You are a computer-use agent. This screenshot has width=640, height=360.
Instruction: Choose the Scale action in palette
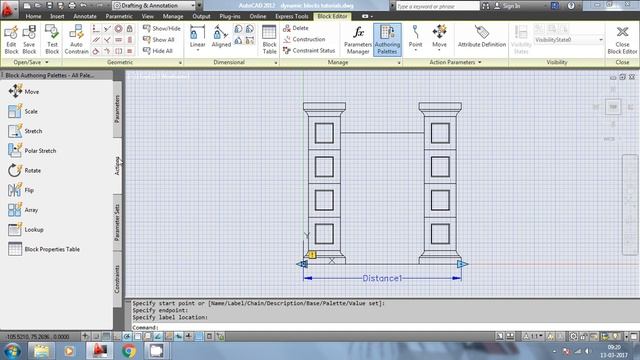[x=23, y=111]
